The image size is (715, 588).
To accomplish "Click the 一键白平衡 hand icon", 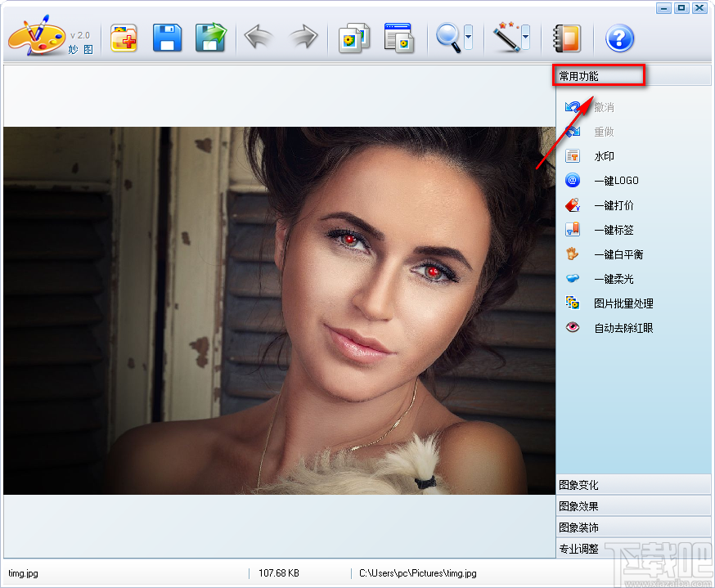I will [573, 254].
